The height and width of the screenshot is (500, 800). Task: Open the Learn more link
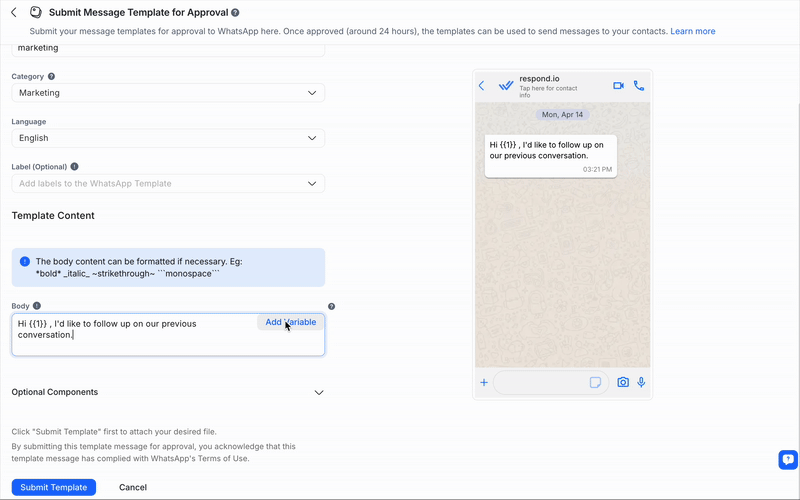[692, 31]
